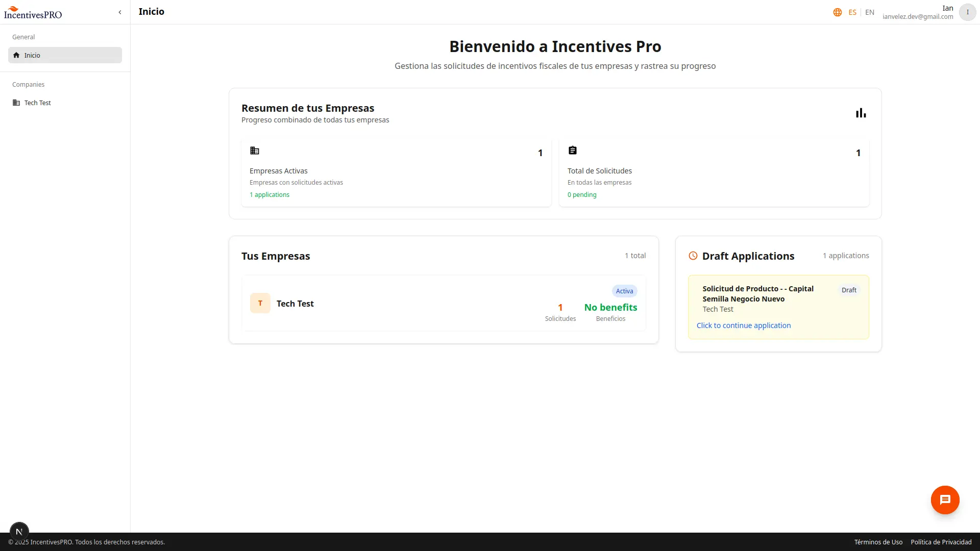Screen dimensions: 980x551
Task: Click the bar chart statistics icon
Action: (x=861, y=113)
